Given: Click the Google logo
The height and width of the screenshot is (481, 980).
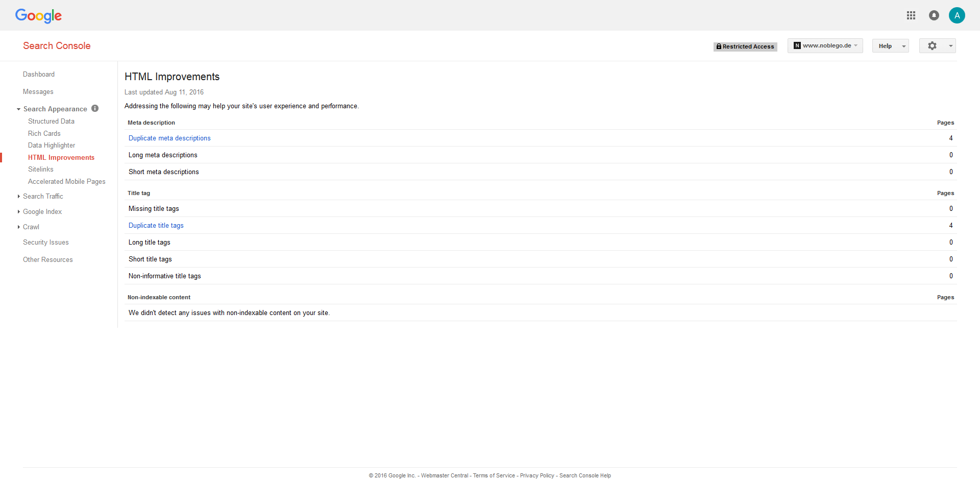Looking at the screenshot, I should [38, 16].
